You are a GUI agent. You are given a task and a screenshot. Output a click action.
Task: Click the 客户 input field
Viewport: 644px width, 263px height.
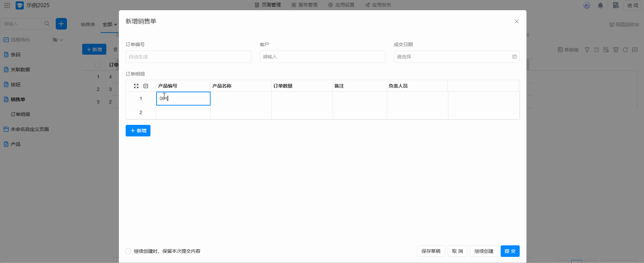(322, 57)
